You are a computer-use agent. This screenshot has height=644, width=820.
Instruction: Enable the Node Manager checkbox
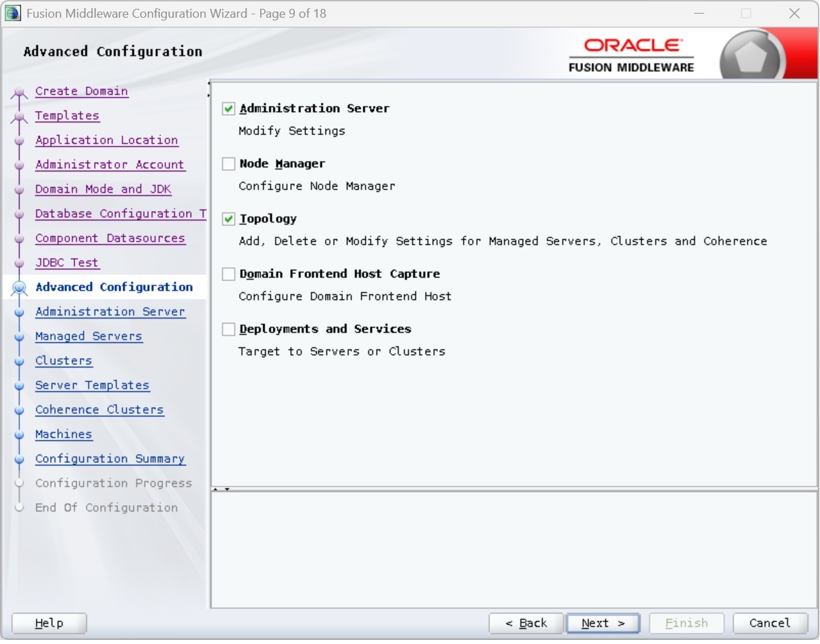[229, 164]
